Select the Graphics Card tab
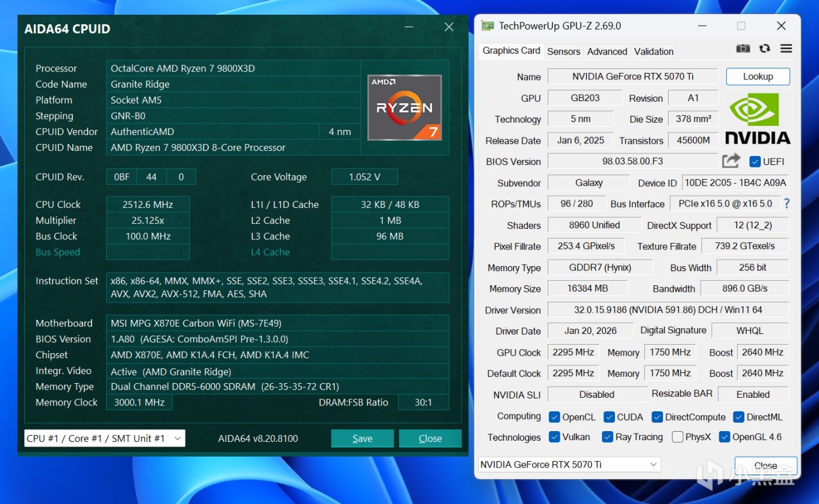The image size is (819, 504). tap(511, 51)
